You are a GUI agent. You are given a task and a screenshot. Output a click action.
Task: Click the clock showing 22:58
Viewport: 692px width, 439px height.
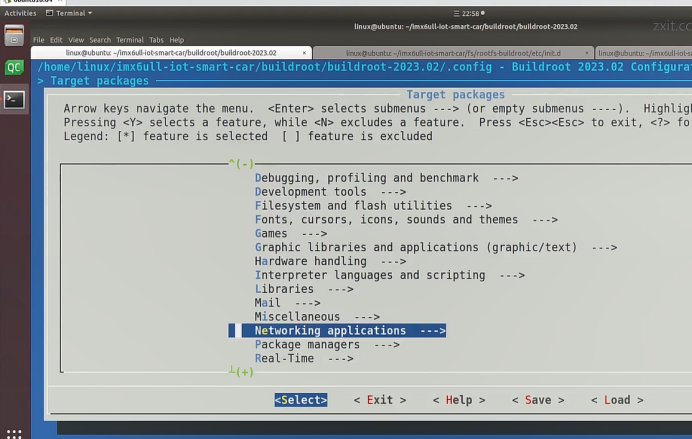point(470,13)
